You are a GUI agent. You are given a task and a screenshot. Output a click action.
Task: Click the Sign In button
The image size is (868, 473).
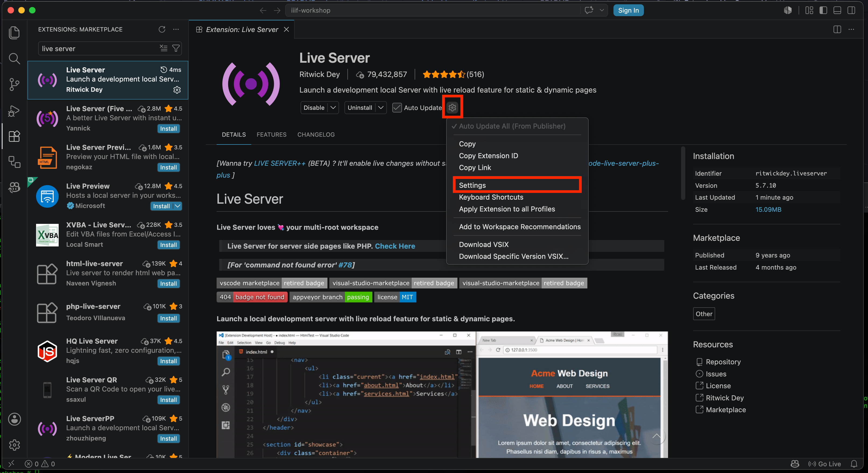click(x=628, y=10)
